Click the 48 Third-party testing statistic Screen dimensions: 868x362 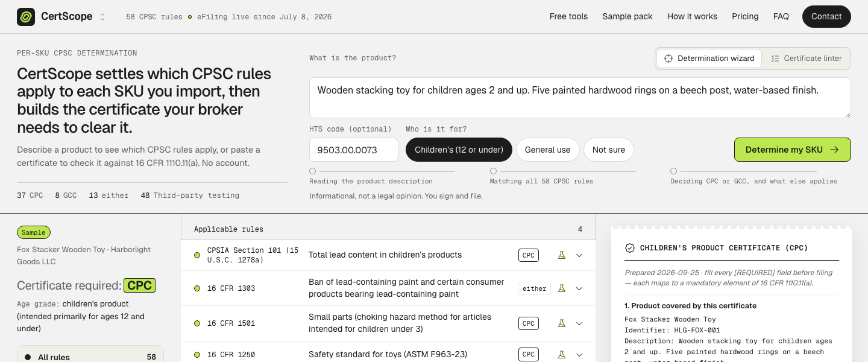click(x=190, y=195)
